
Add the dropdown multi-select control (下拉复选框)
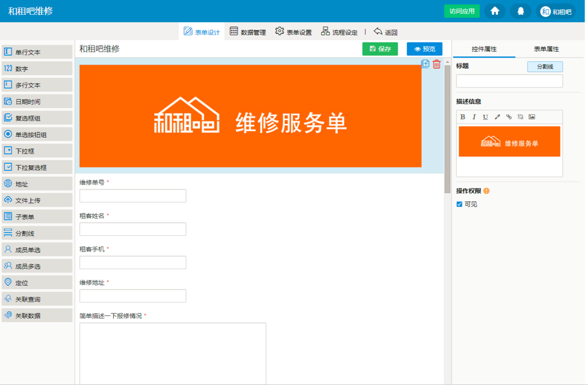[37, 168]
